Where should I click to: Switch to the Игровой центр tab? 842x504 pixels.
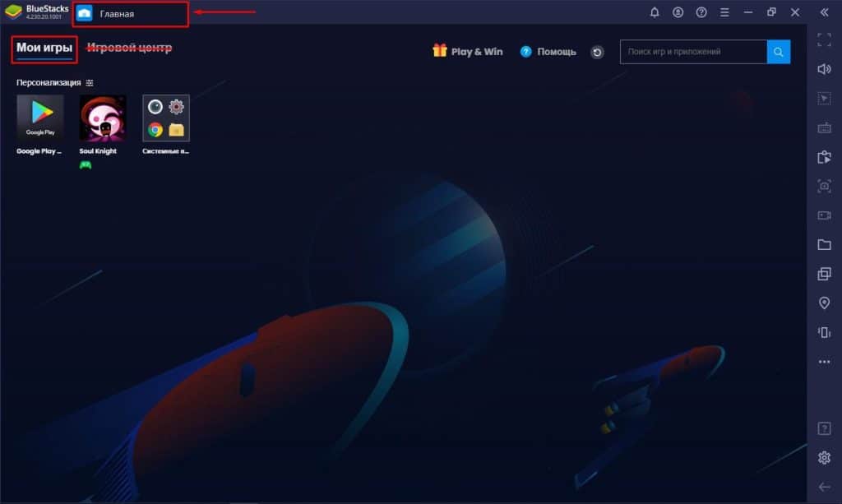click(x=129, y=48)
